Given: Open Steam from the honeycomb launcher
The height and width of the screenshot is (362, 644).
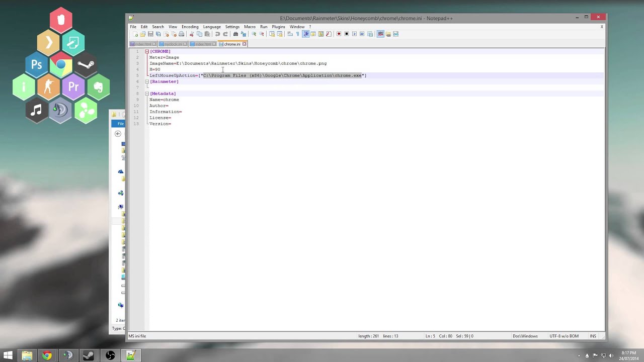Looking at the screenshot, I should click(x=86, y=64).
